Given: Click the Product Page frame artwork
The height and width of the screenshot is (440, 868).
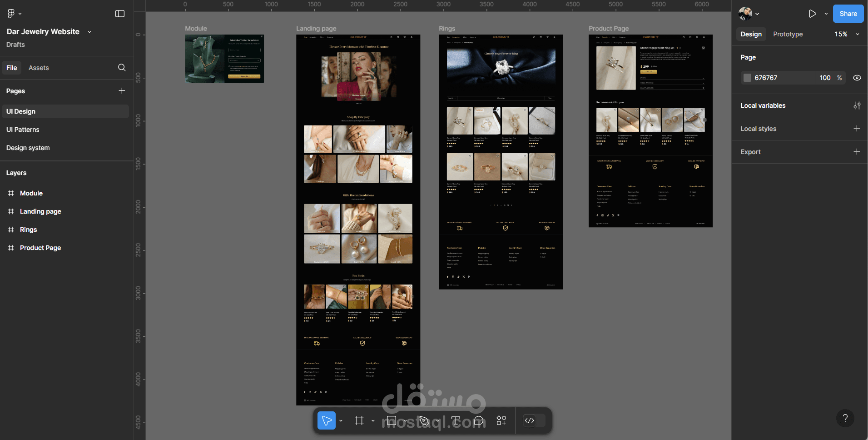Looking at the screenshot, I should pos(650,131).
